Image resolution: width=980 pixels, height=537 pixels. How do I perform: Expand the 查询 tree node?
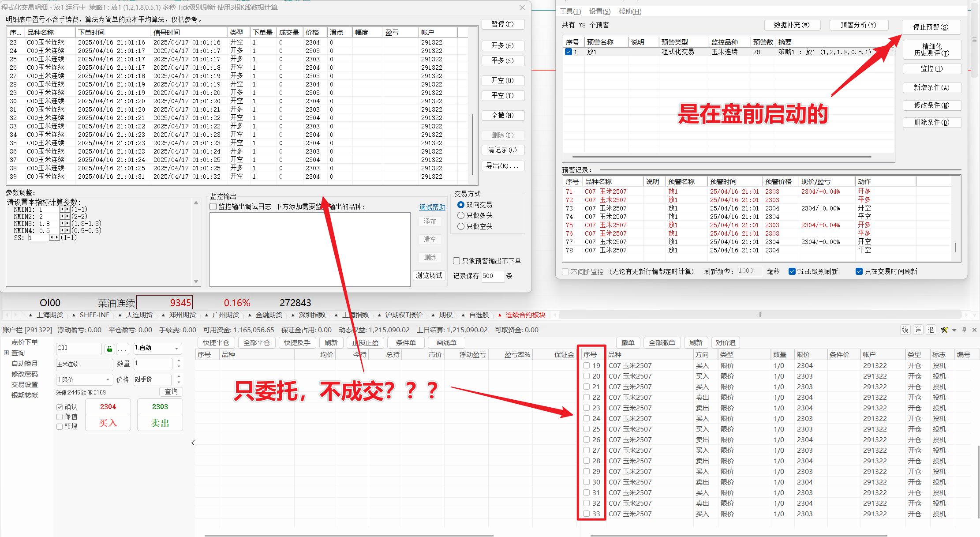click(6, 353)
